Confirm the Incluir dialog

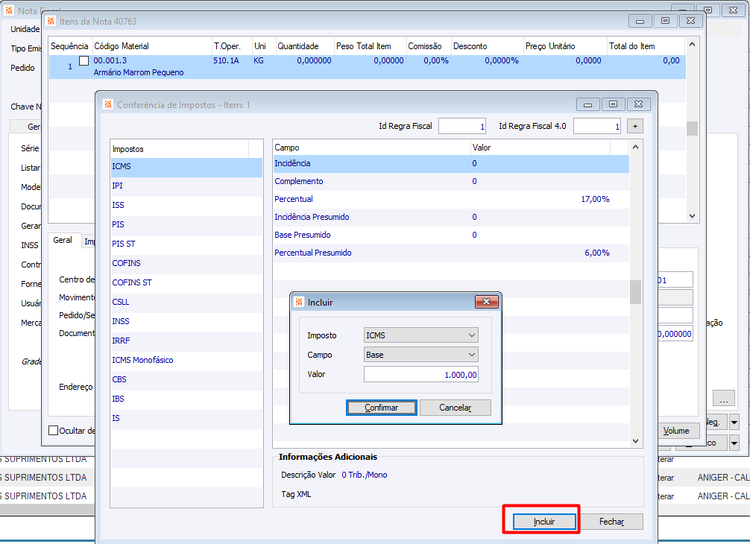point(381,408)
